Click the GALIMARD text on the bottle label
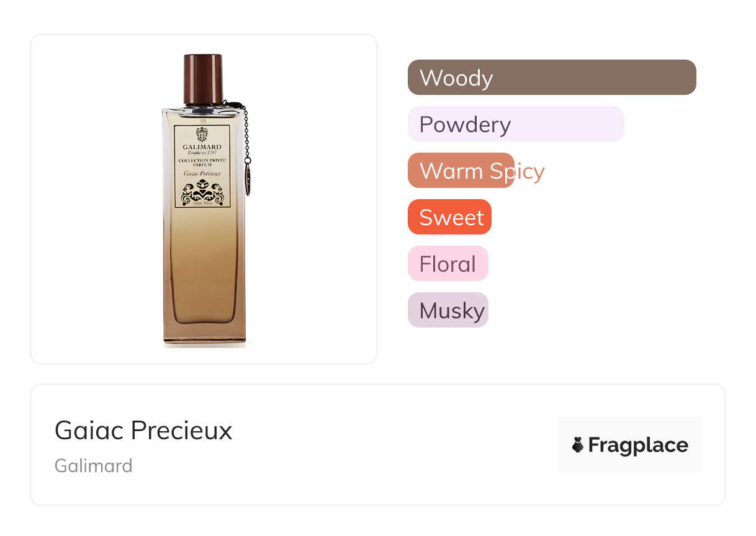756x536 pixels. tap(202, 147)
